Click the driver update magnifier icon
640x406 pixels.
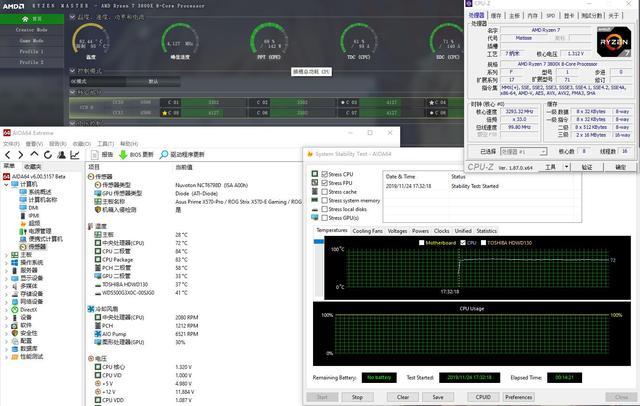(x=163, y=155)
